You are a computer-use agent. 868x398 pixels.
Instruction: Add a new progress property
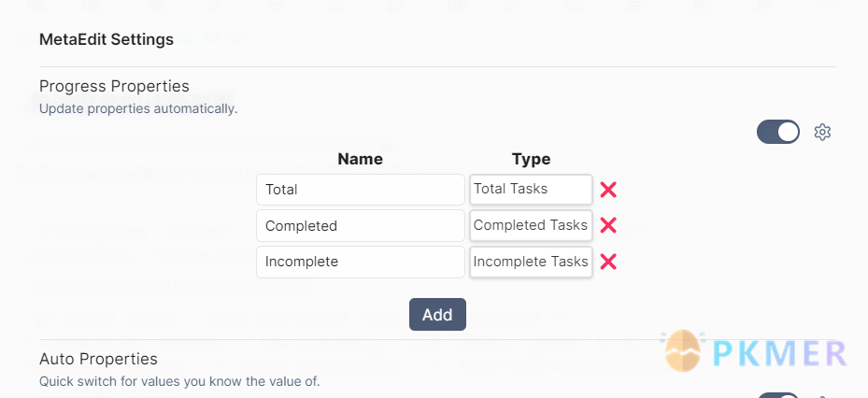pyautogui.click(x=437, y=315)
